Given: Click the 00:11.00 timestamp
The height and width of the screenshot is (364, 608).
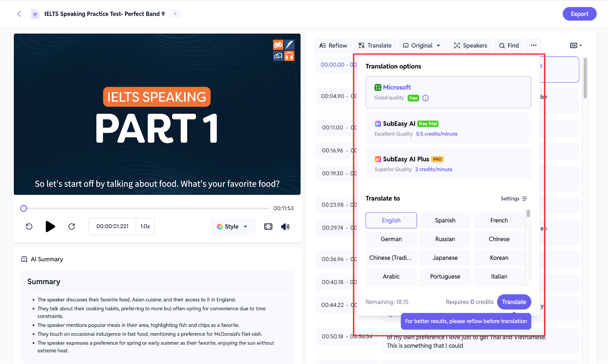Looking at the screenshot, I should pos(332,128).
